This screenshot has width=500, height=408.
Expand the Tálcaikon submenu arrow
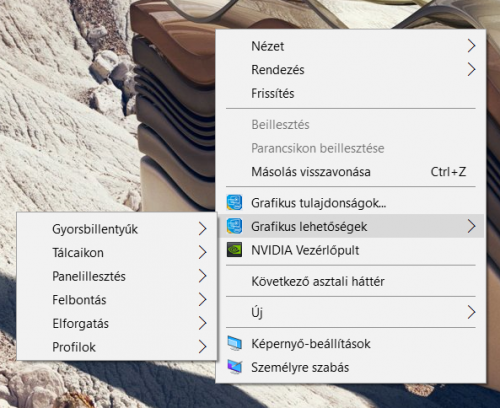click(x=203, y=253)
